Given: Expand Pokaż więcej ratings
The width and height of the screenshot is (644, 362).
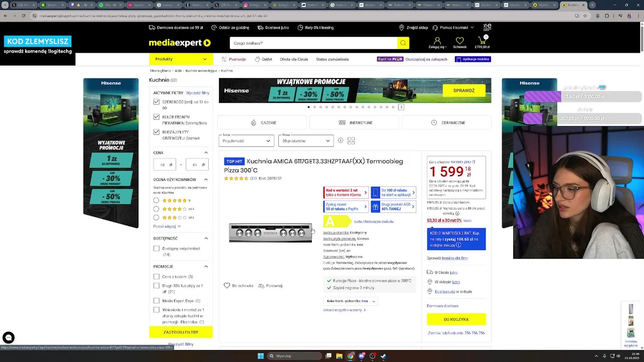Looking at the screenshot, I should click(x=167, y=226).
